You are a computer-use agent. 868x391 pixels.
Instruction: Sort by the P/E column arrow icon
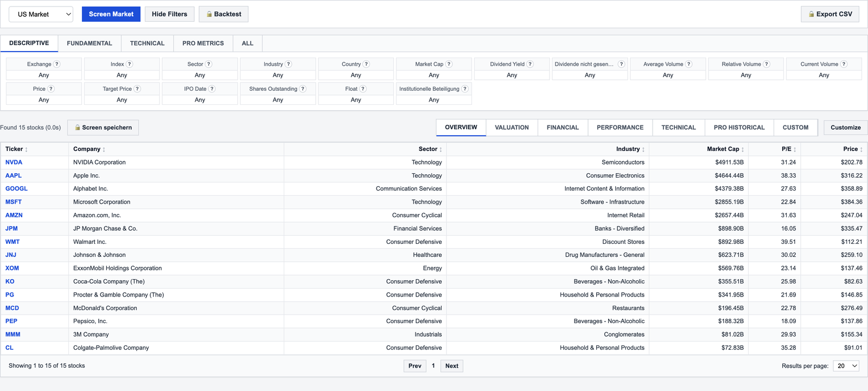795,149
